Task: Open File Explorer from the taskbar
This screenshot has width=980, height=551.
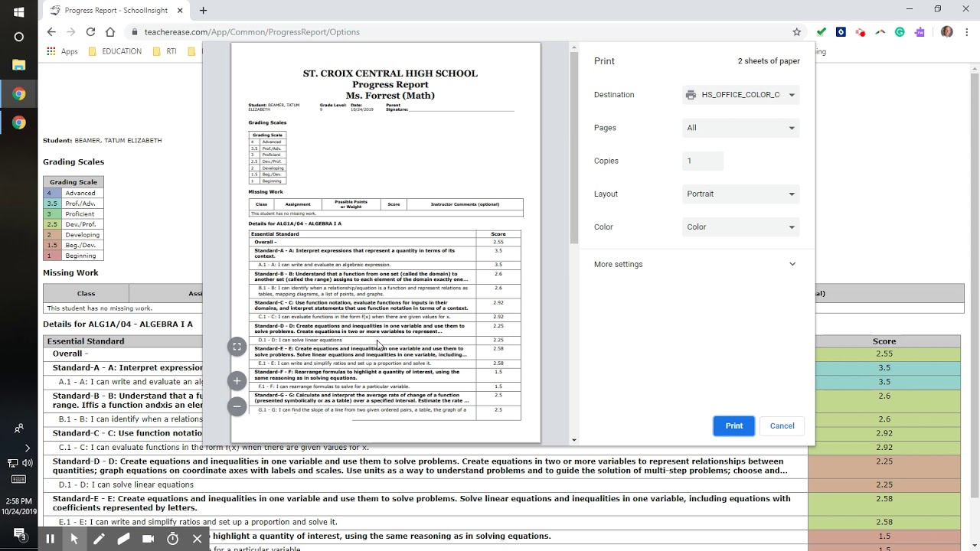Action: point(19,65)
